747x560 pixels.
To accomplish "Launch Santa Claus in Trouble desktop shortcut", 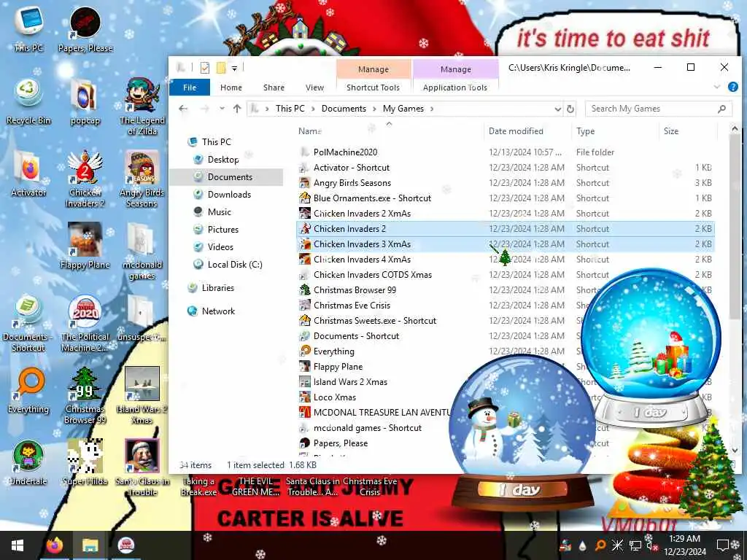I will click(x=142, y=467).
